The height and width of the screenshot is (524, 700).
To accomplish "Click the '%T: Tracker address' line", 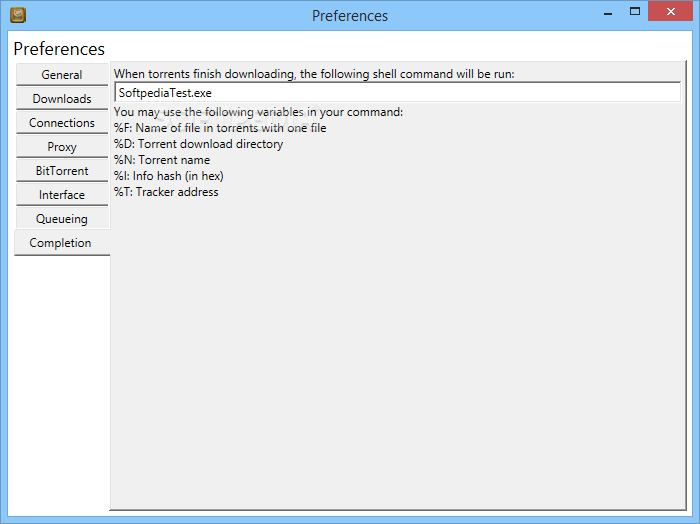I will tap(166, 192).
